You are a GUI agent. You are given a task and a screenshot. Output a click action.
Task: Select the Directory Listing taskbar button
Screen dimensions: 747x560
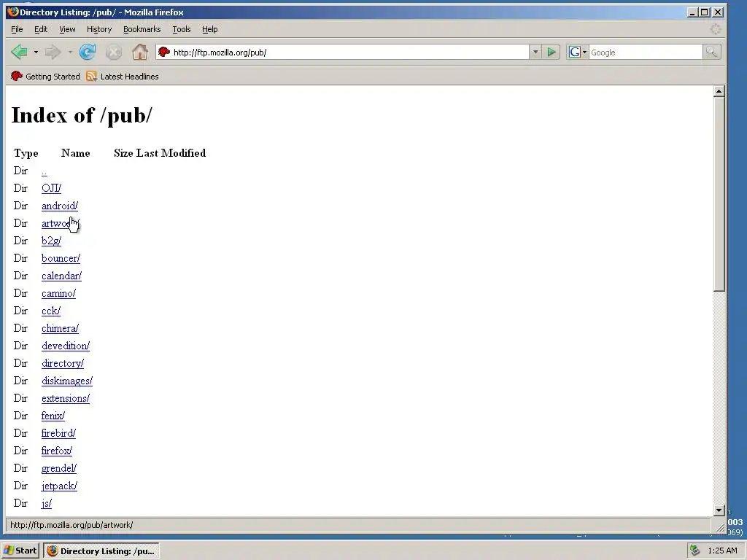click(101, 551)
